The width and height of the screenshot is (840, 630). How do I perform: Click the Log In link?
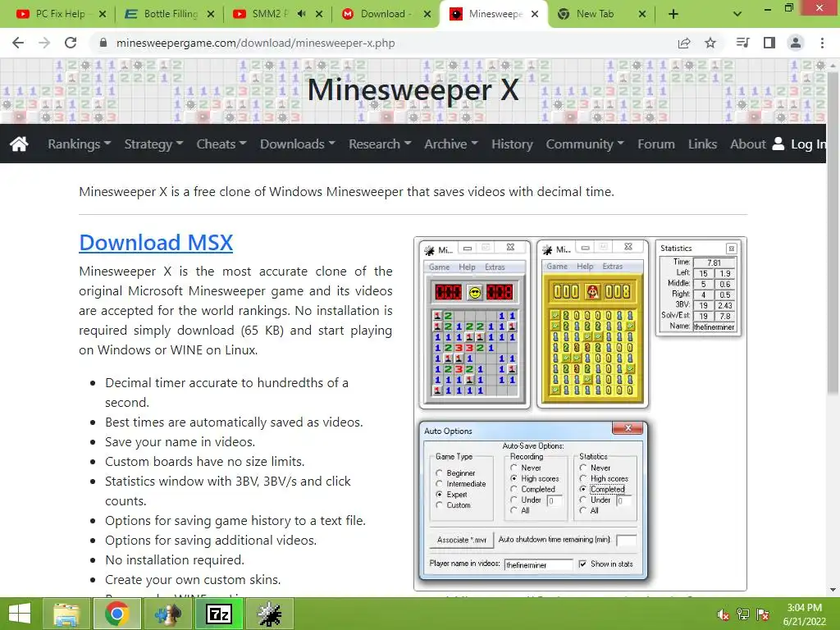tap(808, 144)
